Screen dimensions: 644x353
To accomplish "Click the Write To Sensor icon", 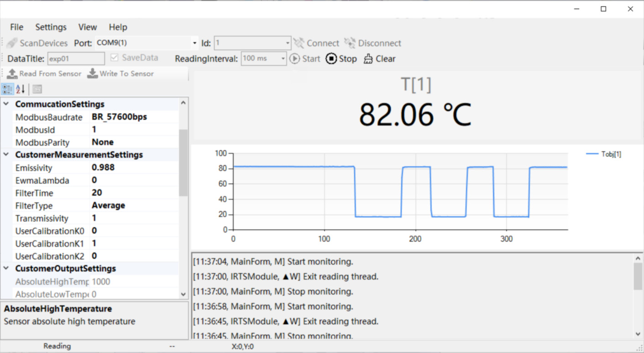I will [x=93, y=74].
